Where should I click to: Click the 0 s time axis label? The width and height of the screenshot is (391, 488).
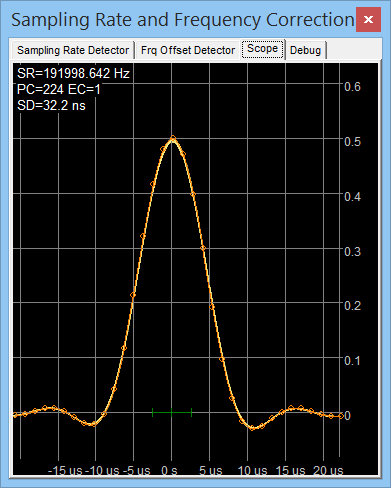[169, 470]
